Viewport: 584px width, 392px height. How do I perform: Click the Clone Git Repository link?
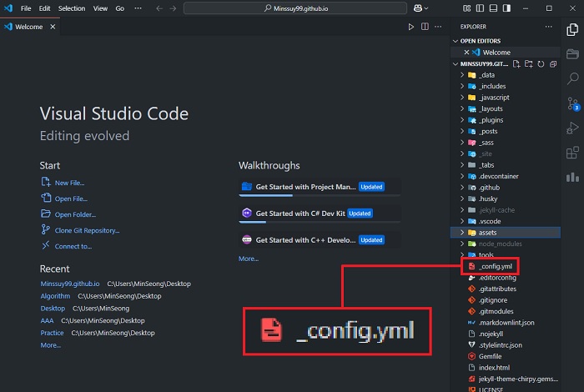click(87, 230)
